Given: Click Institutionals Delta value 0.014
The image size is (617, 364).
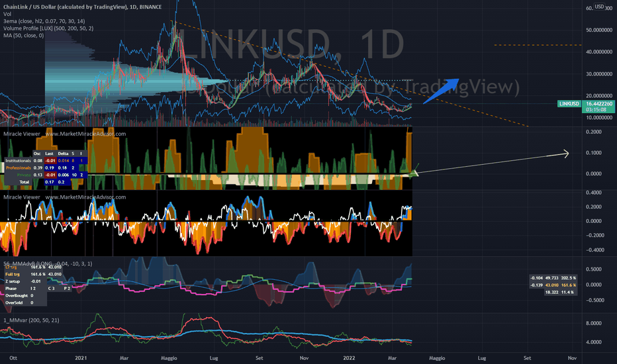Looking at the screenshot, I should tap(64, 161).
